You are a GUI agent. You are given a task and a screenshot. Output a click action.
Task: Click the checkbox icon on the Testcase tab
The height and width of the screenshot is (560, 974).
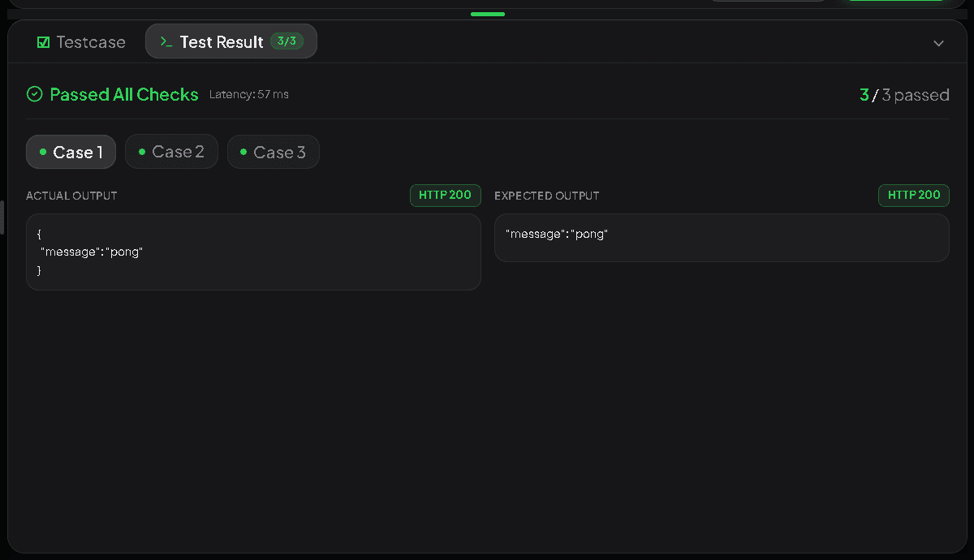pyautogui.click(x=44, y=42)
